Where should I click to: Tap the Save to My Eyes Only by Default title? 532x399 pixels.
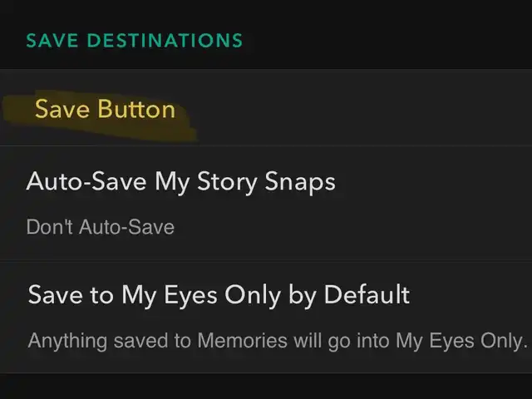click(219, 294)
